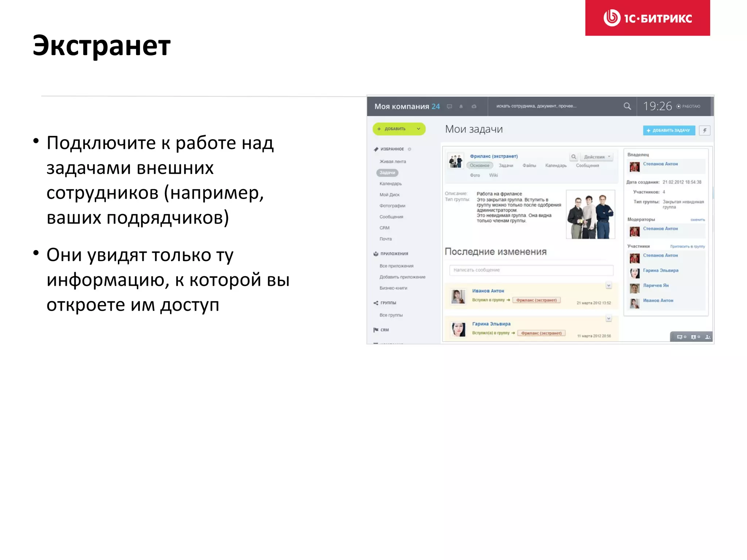747x560 pixels.
Task: Click the Пригласить в группу link
Action: point(687,246)
